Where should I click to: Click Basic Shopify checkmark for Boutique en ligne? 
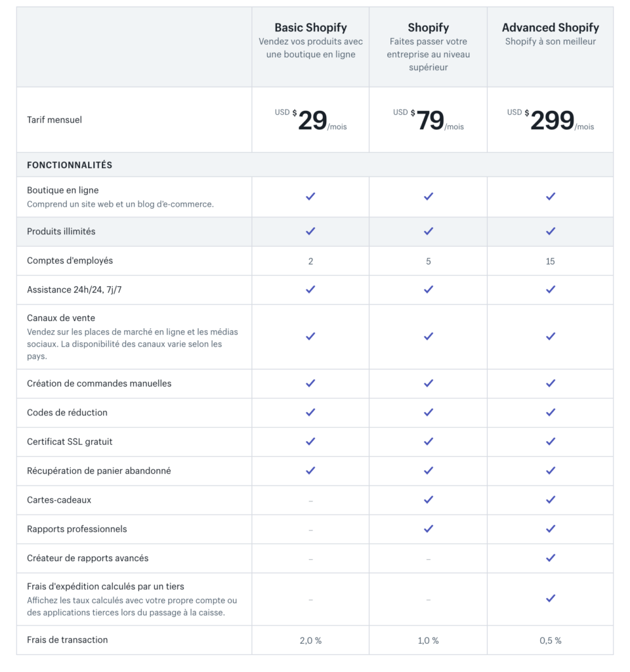tap(310, 196)
